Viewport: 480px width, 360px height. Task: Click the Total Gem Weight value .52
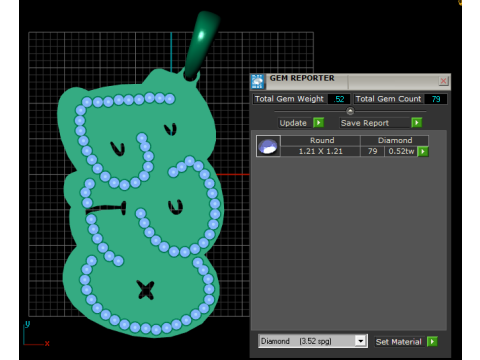(x=339, y=99)
